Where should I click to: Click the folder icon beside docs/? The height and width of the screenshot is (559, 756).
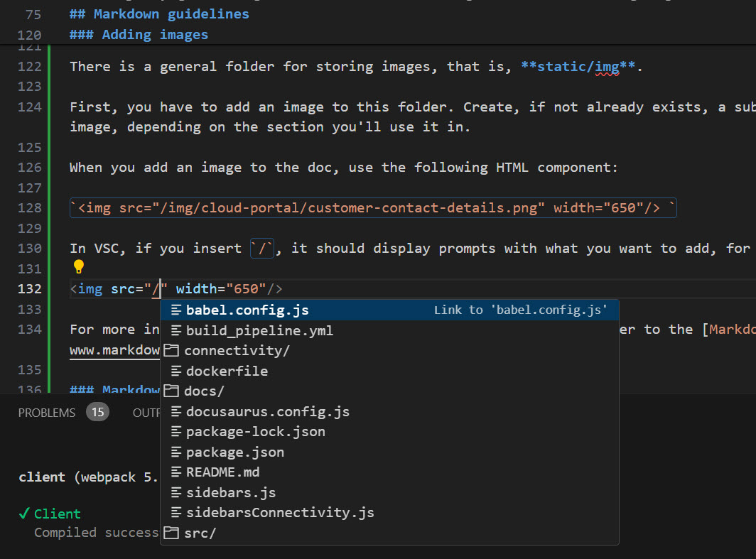(171, 391)
